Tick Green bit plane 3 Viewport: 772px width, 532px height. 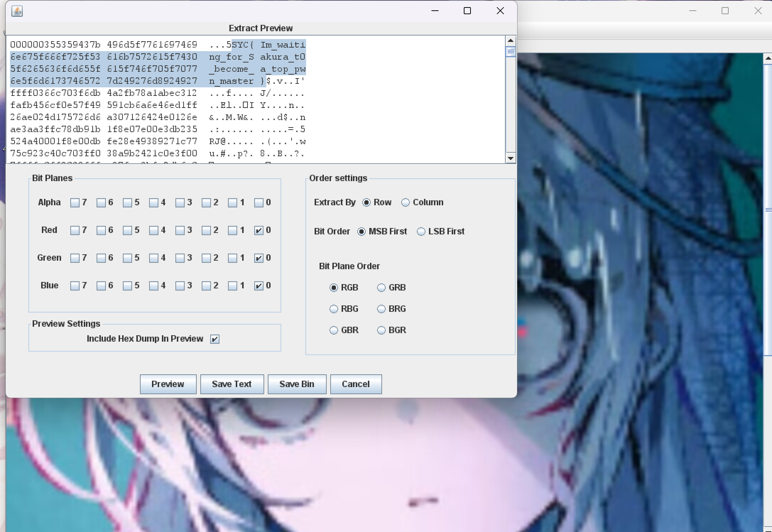click(x=180, y=258)
